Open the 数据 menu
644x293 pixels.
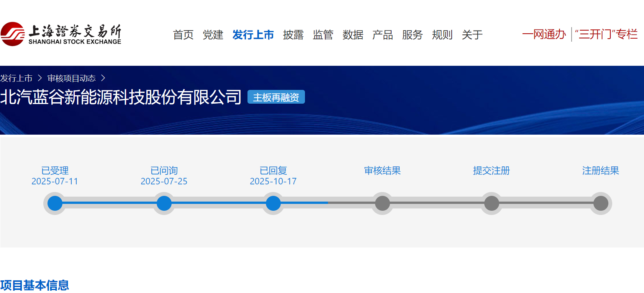[353, 35]
